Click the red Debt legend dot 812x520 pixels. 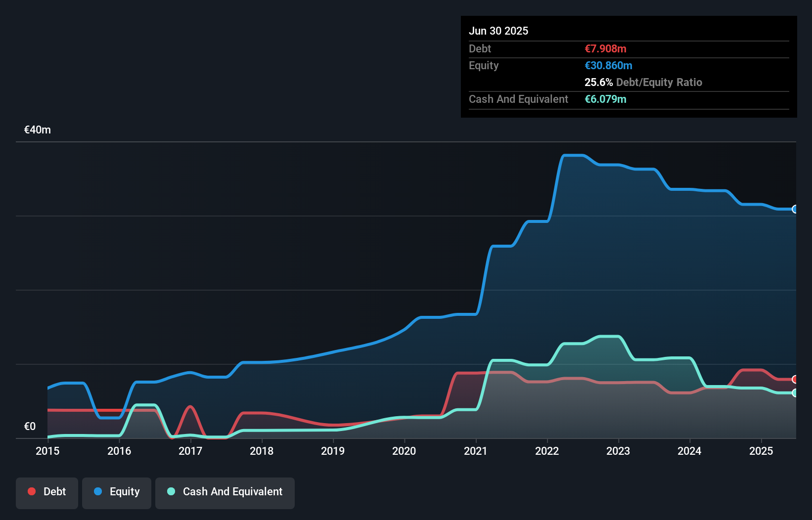point(32,491)
